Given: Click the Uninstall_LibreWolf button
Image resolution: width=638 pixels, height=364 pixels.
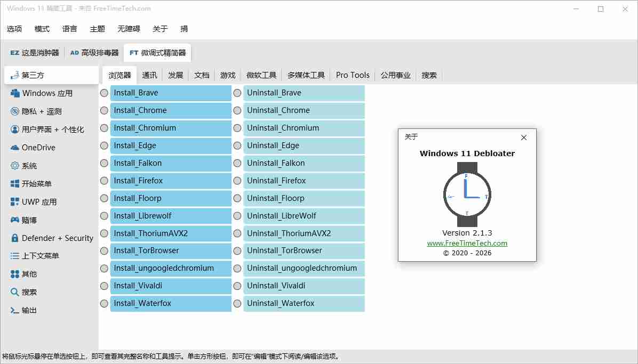Looking at the screenshot, I should [x=304, y=216].
